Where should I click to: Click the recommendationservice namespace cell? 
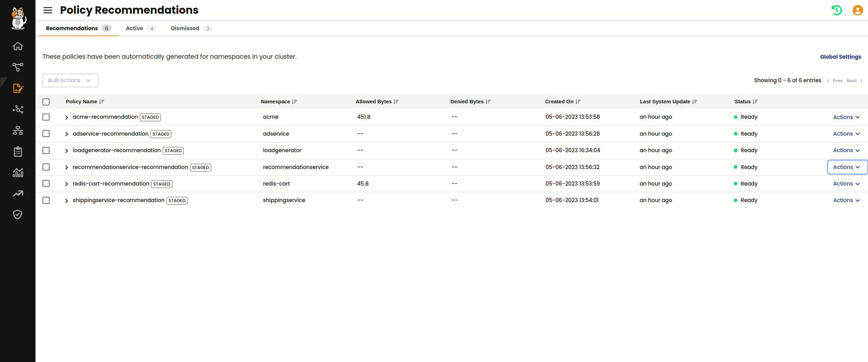click(296, 167)
